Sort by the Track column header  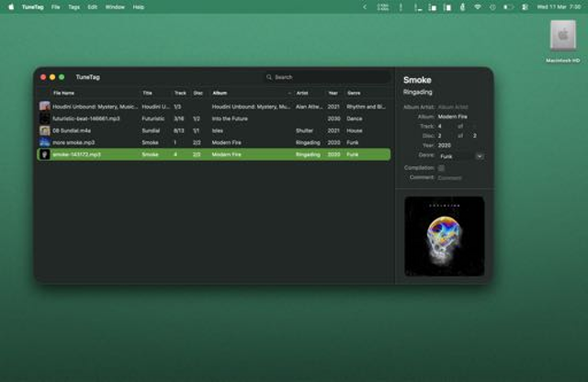[180, 93]
